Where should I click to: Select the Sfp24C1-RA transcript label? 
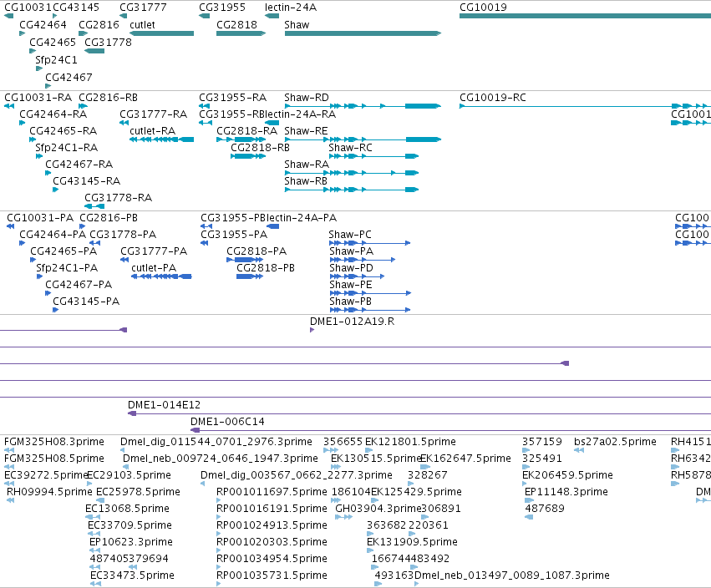coord(66,148)
